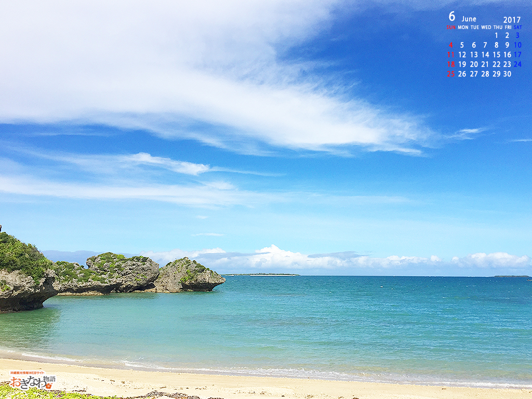
Task: Click the WED column header
Action: (486, 27)
